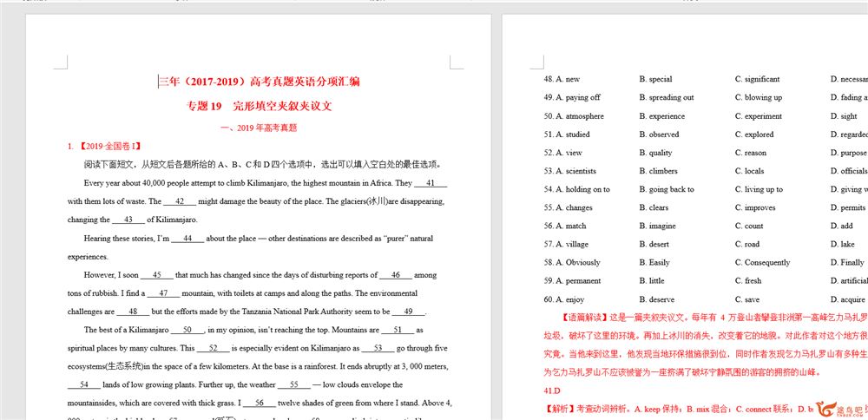
Task: Click option 'B. quality'
Action: [x=655, y=153]
